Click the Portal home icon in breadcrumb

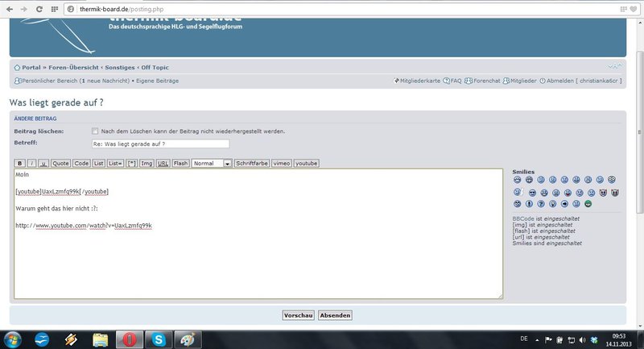17,67
